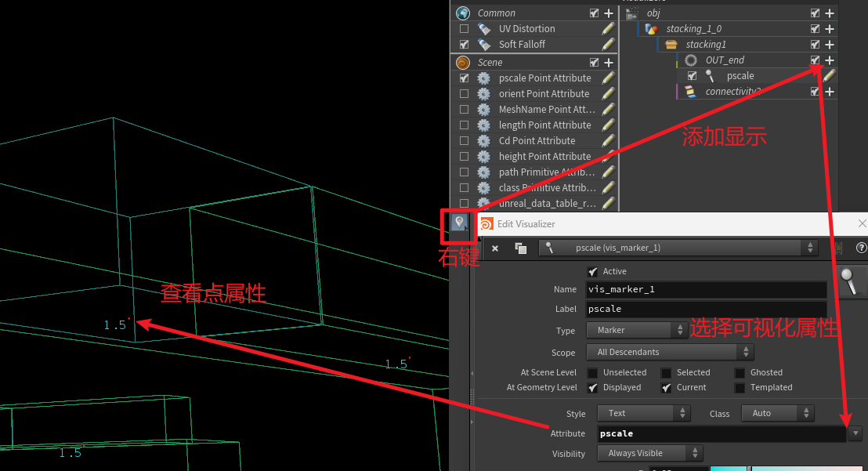Enable the Ghosted scene level checkbox
This screenshot has height=471, width=868.
coord(740,373)
